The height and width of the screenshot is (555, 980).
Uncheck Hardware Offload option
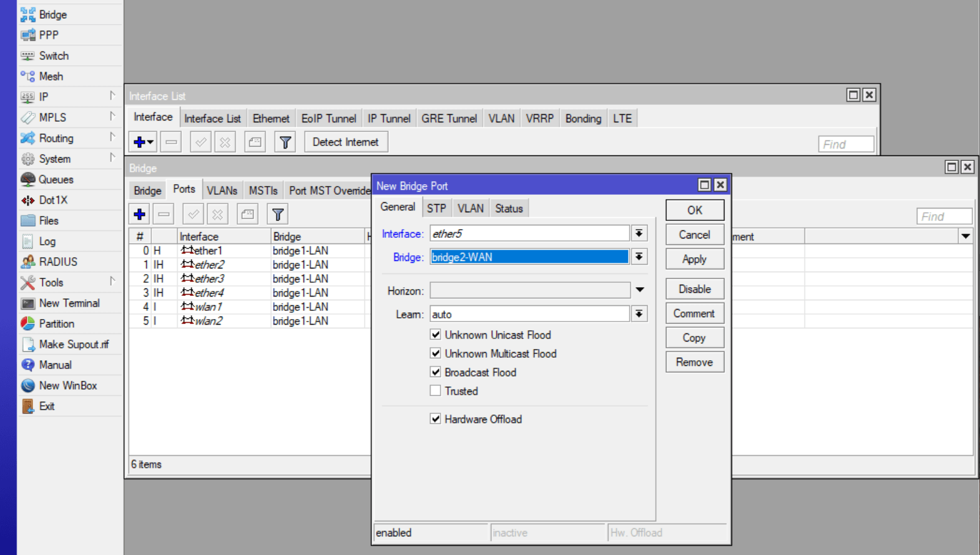pos(436,419)
